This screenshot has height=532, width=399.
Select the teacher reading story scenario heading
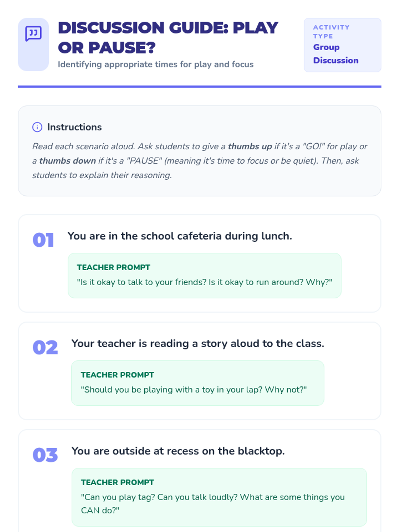click(x=198, y=343)
